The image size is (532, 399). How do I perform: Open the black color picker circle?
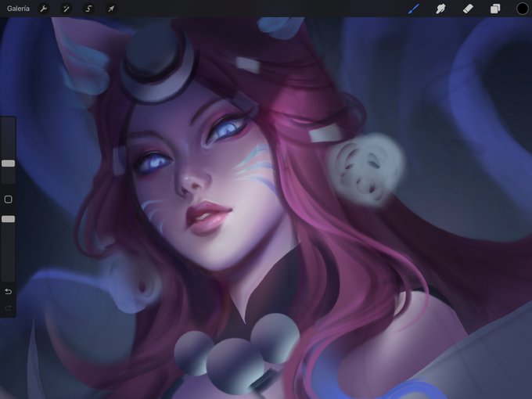point(522,9)
